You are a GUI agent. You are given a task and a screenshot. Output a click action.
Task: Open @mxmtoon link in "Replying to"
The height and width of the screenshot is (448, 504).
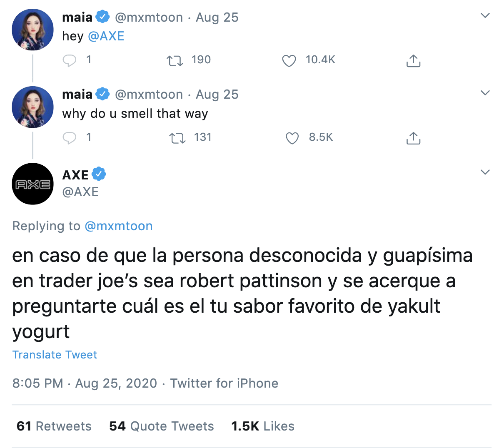tap(119, 226)
